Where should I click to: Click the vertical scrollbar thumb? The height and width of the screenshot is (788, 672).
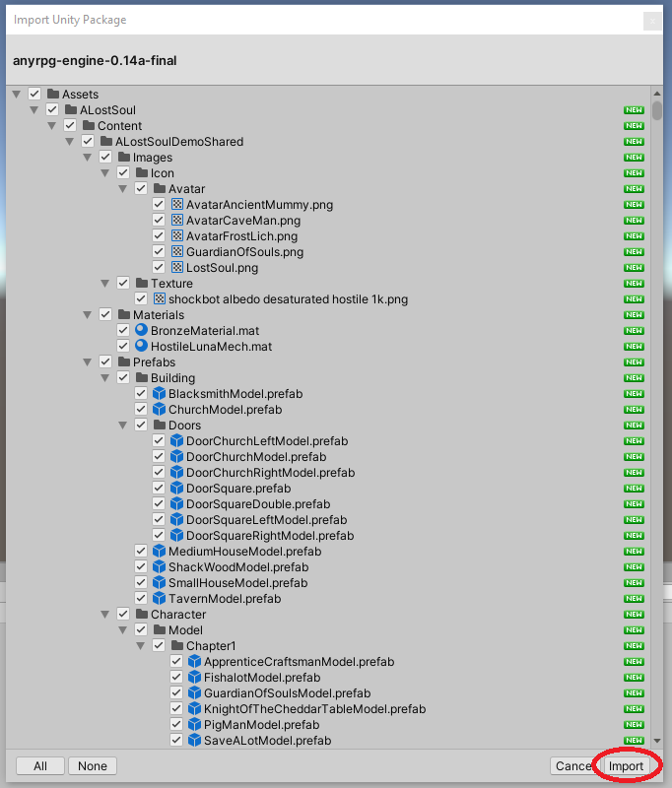(x=656, y=103)
